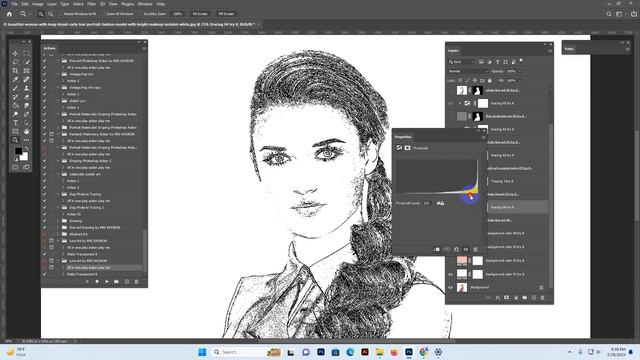640x360 pixels.
Task: Hide the Background layer eye icon
Action: (451, 287)
